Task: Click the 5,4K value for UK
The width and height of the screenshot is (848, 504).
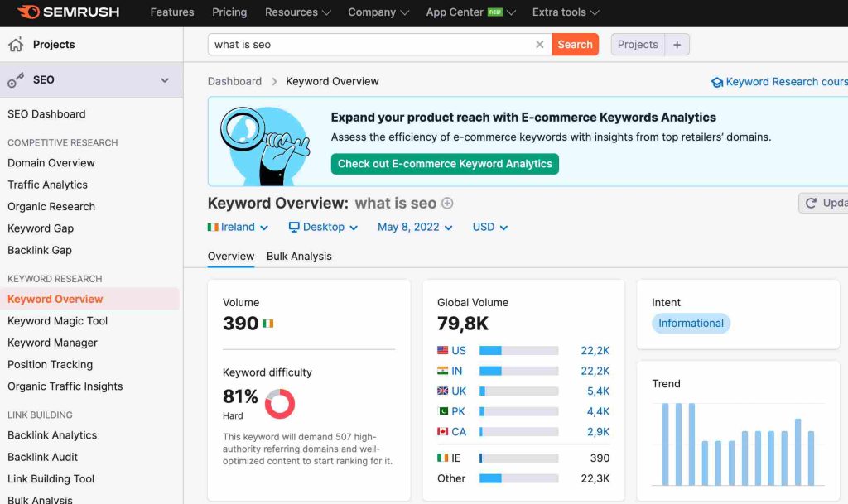Action: click(x=598, y=391)
